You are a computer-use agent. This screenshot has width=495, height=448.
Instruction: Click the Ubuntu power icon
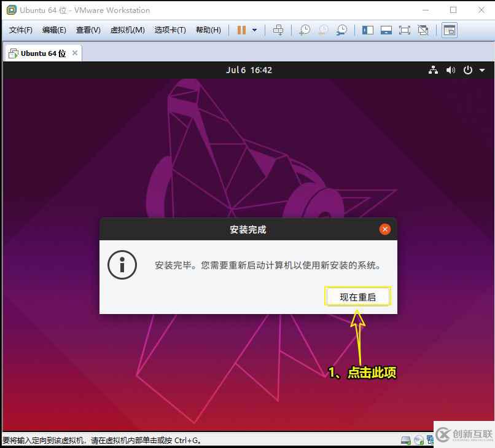468,70
